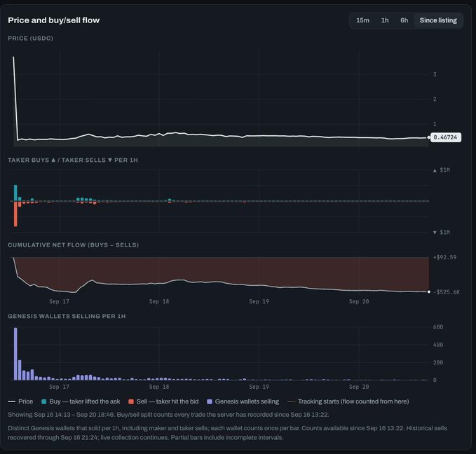Click the Buy — taker lifted the ask label
The width and height of the screenshot is (476, 454).
(x=85, y=401)
